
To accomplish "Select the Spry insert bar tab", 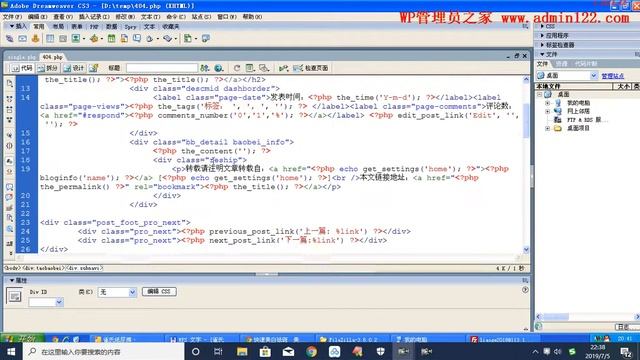I will click(x=131, y=27).
